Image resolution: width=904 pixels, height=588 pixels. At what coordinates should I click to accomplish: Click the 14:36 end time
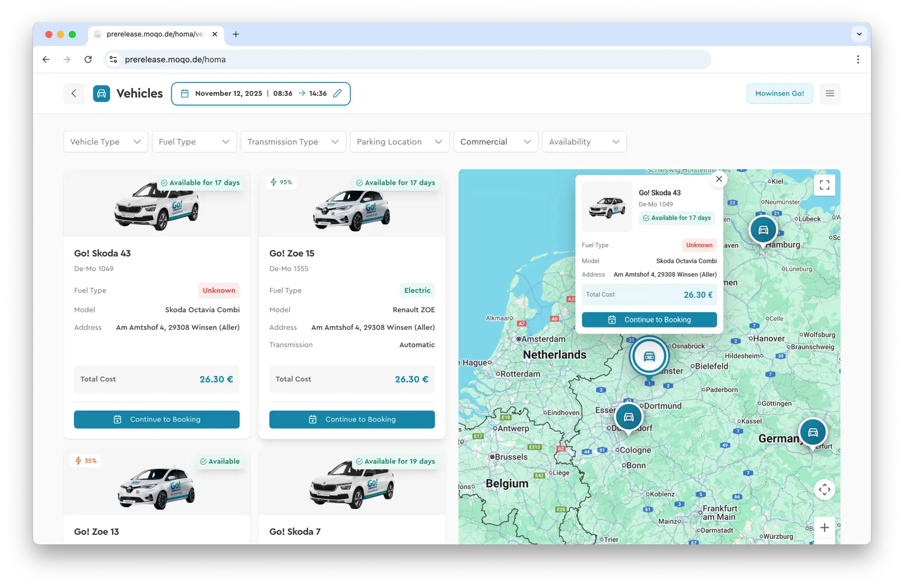point(318,93)
